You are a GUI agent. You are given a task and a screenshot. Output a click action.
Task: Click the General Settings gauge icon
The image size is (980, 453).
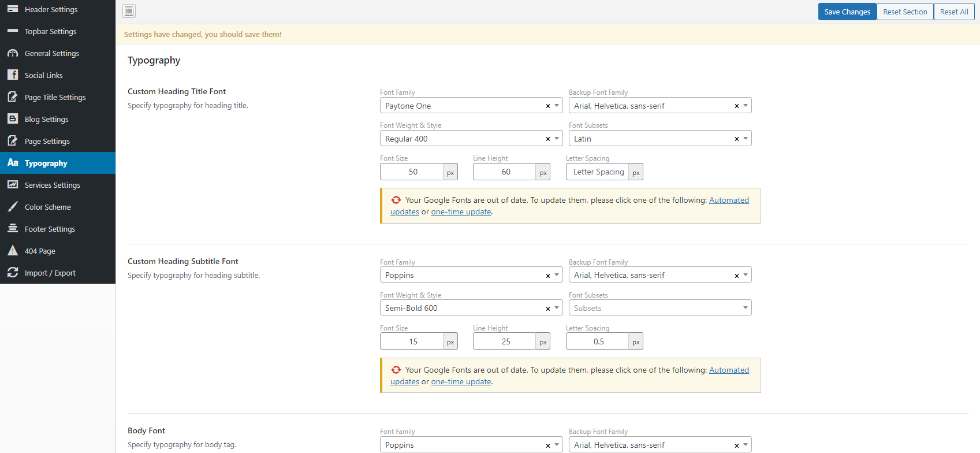click(x=13, y=53)
